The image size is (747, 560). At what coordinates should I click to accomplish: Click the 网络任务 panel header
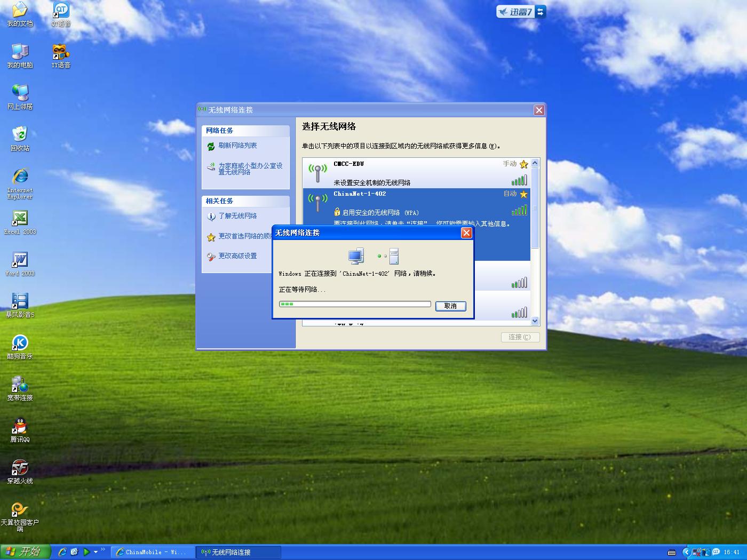(245, 130)
